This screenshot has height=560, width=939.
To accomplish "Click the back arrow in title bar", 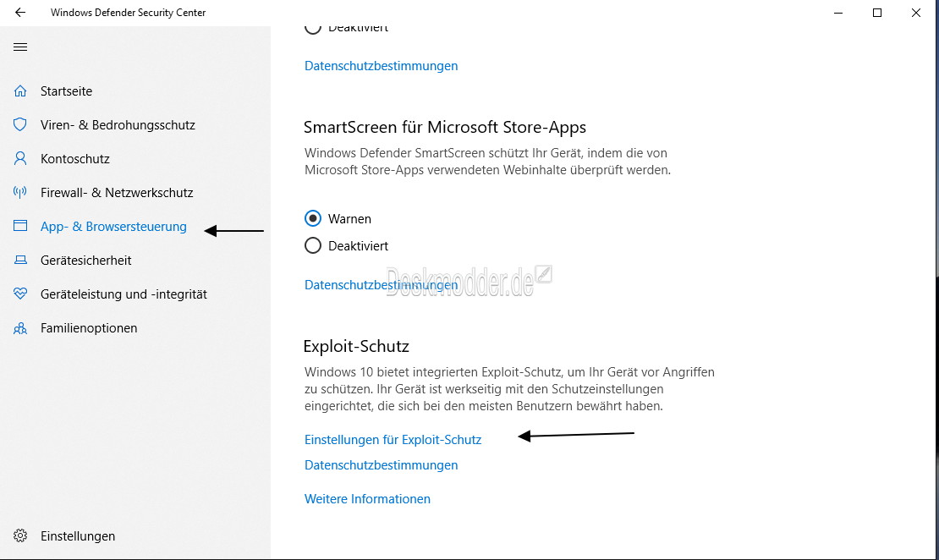I will pyautogui.click(x=20, y=13).
